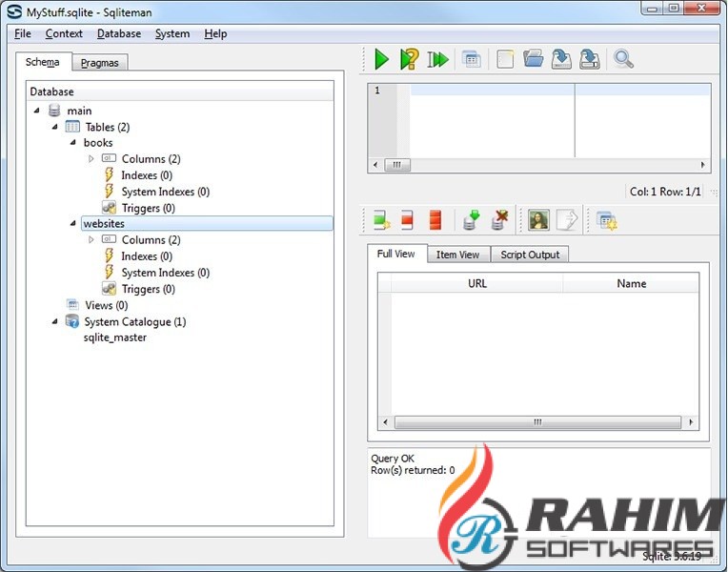This screenshot has width=728, height=572.
Task: Commit changes database green arrow icon
Action: 471,220
